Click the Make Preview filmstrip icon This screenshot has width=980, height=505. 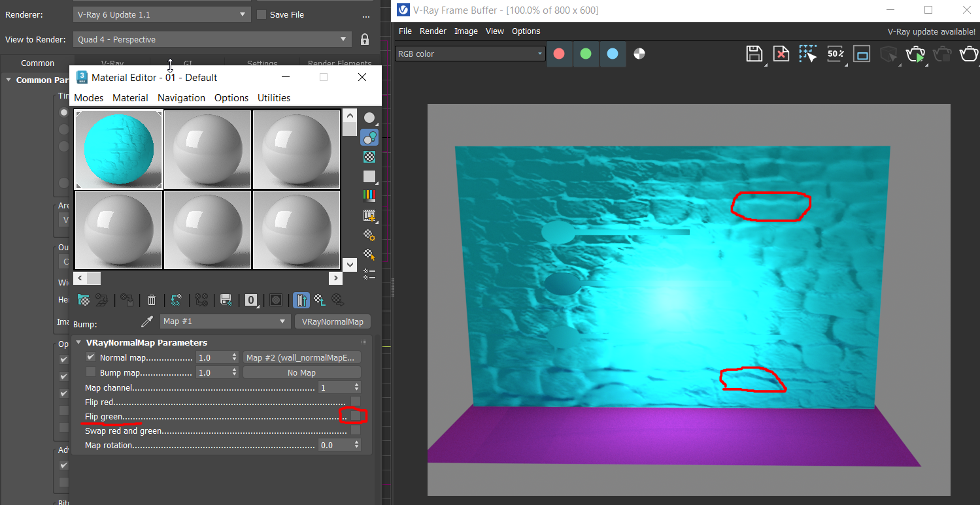[369, 215]
